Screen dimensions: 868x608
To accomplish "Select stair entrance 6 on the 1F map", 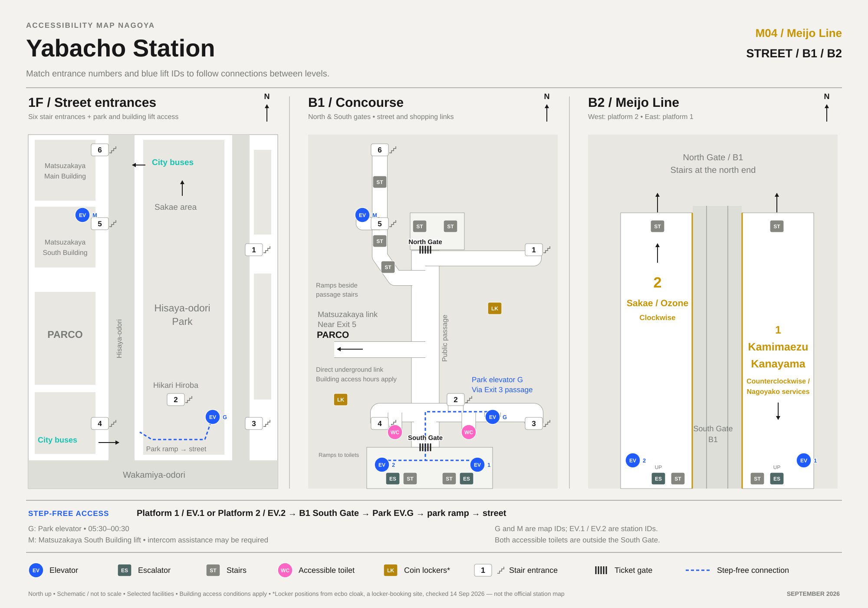I will click(100, 150).
